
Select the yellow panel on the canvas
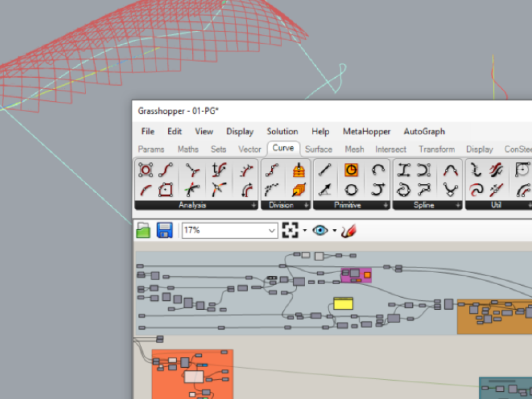pos(343,304)
